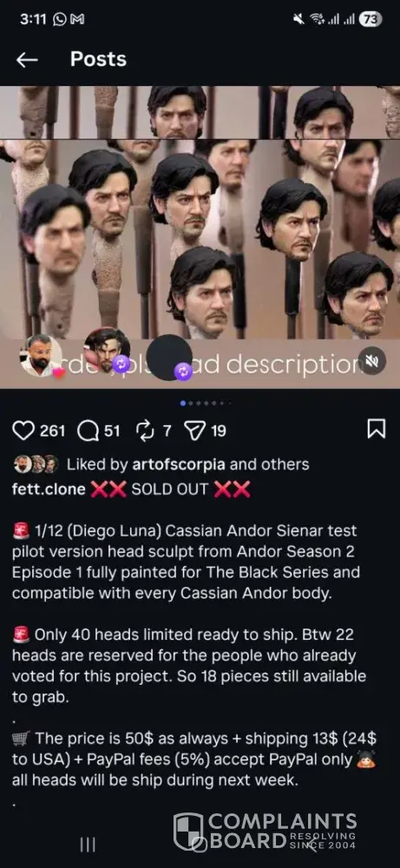This screenshot has height=868, width=400.
Task: View the 261 likes count
Action: (x=53, y=431)
